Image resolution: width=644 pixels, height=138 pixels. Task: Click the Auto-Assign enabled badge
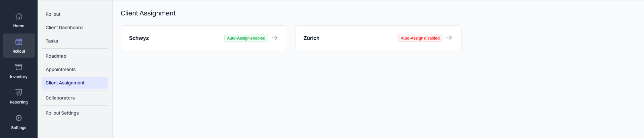pos(246,38)
